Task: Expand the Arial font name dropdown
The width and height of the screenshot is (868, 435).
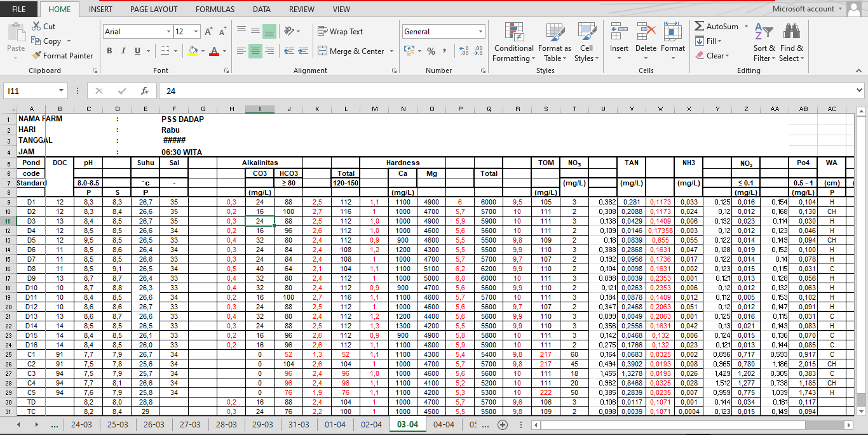Action: pyautogui.click(x=168, y=32)
